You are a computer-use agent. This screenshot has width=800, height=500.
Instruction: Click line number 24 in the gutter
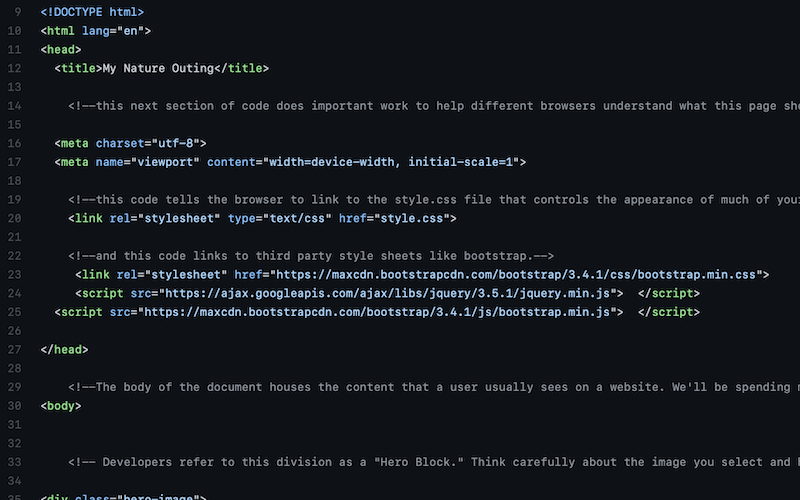click(x=15, y=293)
